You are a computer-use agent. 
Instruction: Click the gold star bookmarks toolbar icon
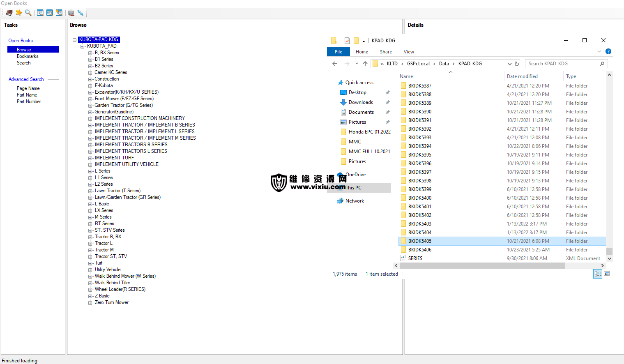tap(19, 13)
